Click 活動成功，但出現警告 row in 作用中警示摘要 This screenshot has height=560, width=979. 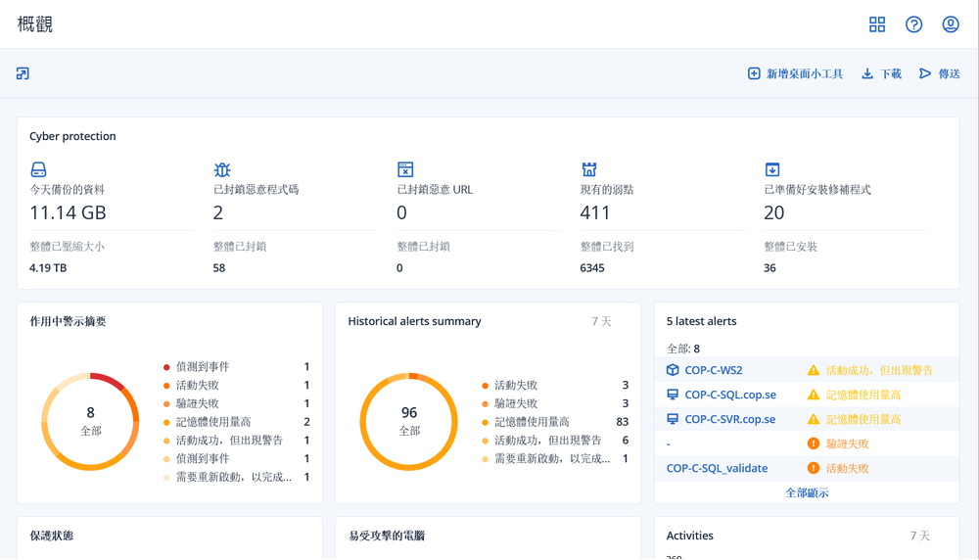(236, 441)
